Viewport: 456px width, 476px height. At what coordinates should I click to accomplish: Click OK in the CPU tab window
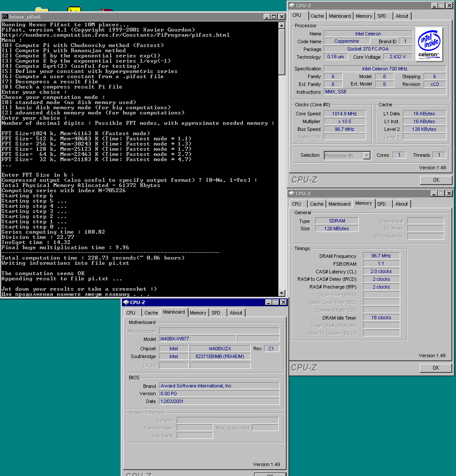(436, 180)
